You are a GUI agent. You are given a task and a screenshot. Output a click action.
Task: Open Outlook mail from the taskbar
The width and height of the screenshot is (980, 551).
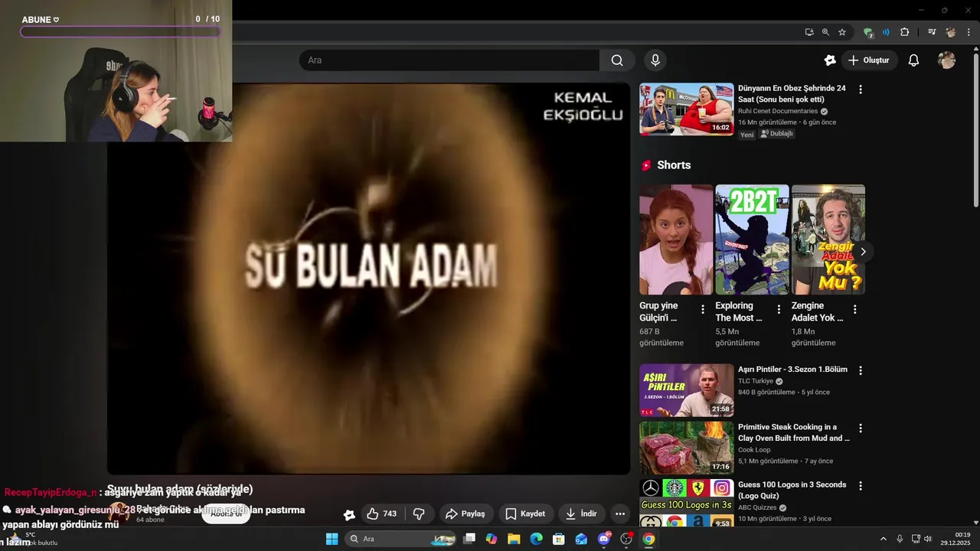[581, 539]
